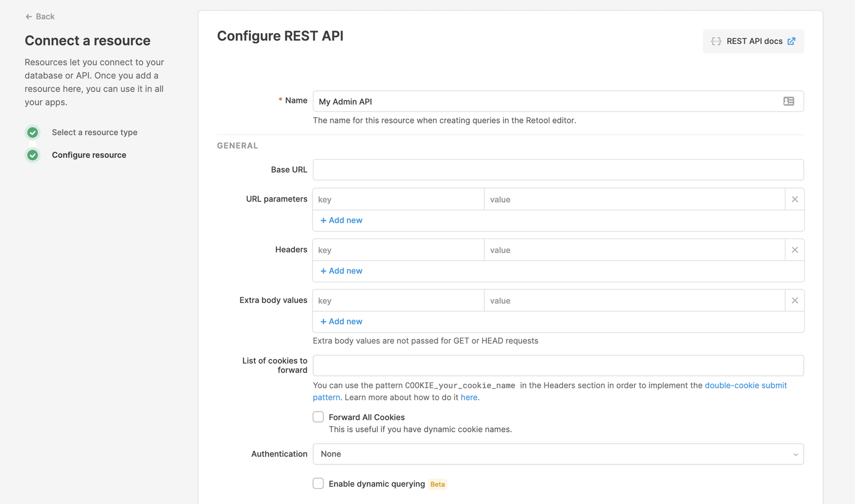
Task: Remove the Headers row with X
Action: (x=795, y=250)
